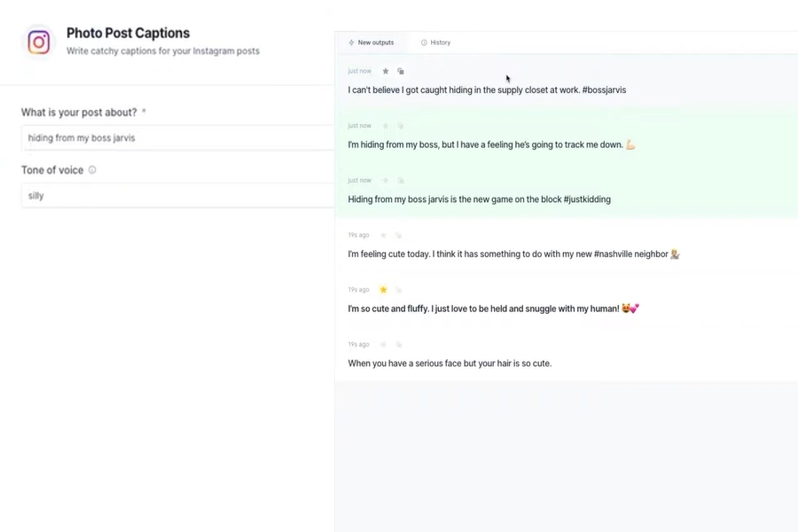This screenshot has height=532, width=798.
Task: Select the 'I can't believe I got caught' caption text
Action: tap(487, 90)
